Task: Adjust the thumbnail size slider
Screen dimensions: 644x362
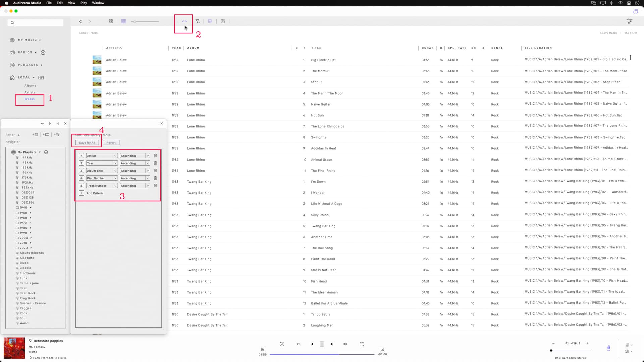Action: coord(145,22)
